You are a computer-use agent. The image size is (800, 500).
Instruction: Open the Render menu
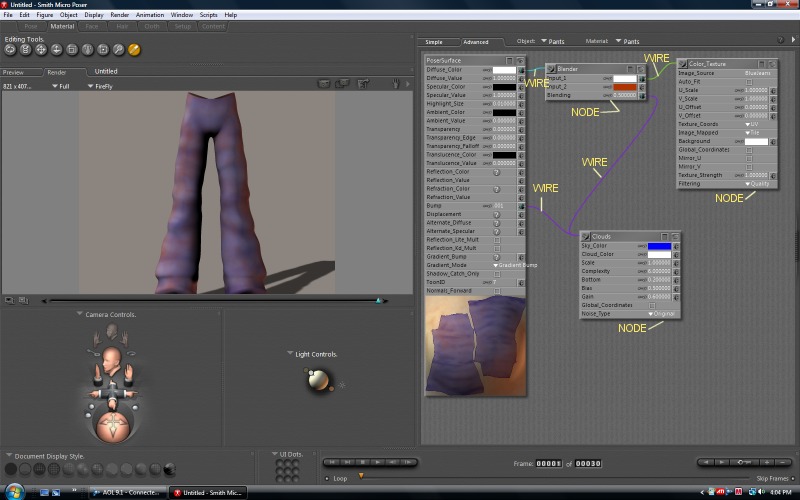tap(119, 15)
